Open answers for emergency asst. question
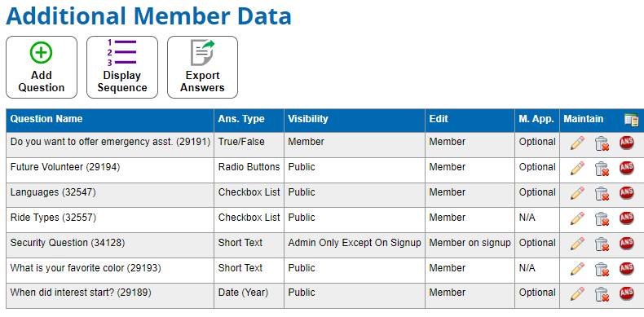This screenshot has width=644, height=317. click(x=626, y=143)
